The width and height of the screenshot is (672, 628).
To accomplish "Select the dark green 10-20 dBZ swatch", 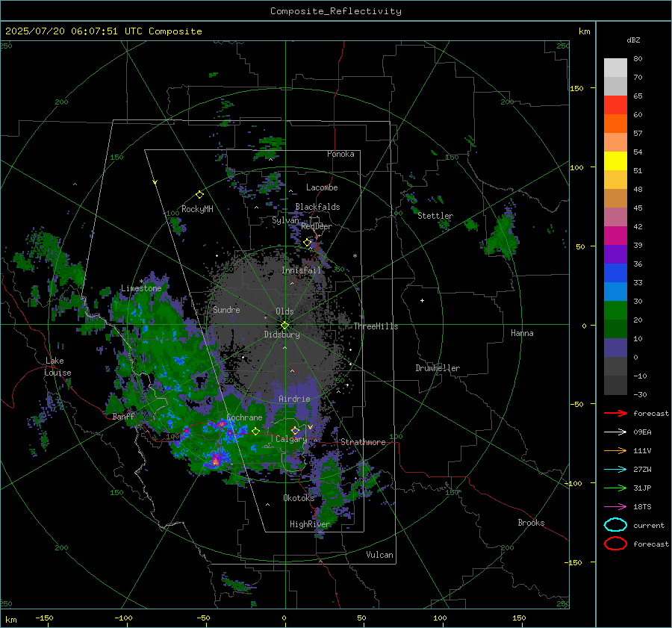I will tap(615, 329).
